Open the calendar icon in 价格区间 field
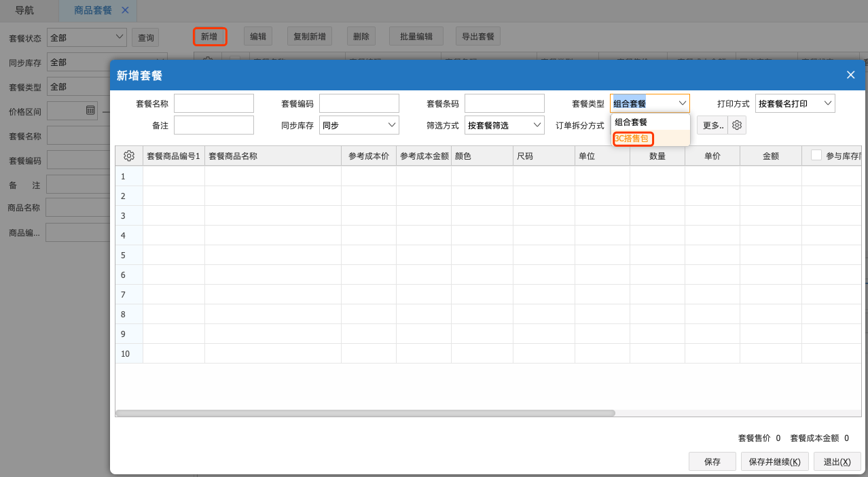This screenshot has height=477, width=868. click(90, 110)
